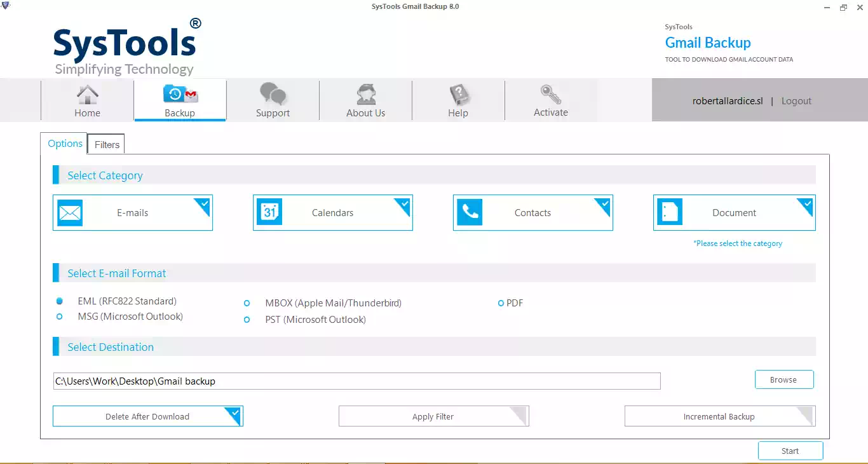868x464 pixels.
Task: Select PST (Microsoft Outlook) radio option
Action: click(247, 320)
